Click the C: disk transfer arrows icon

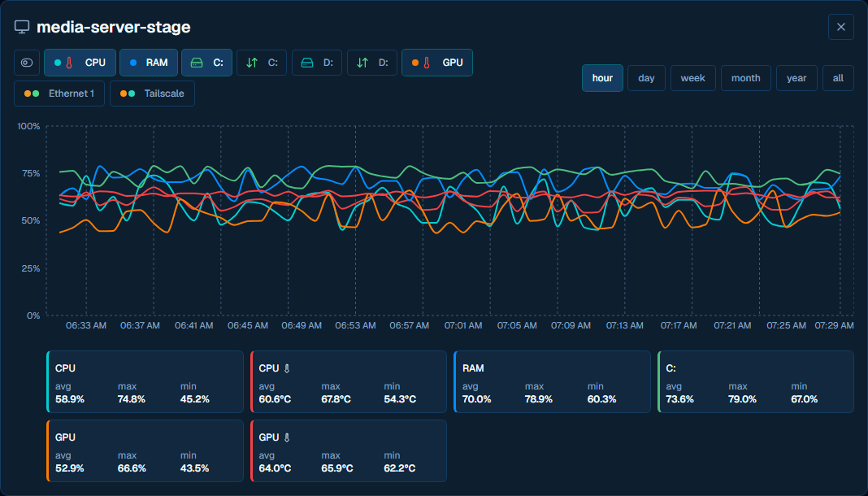252,63
